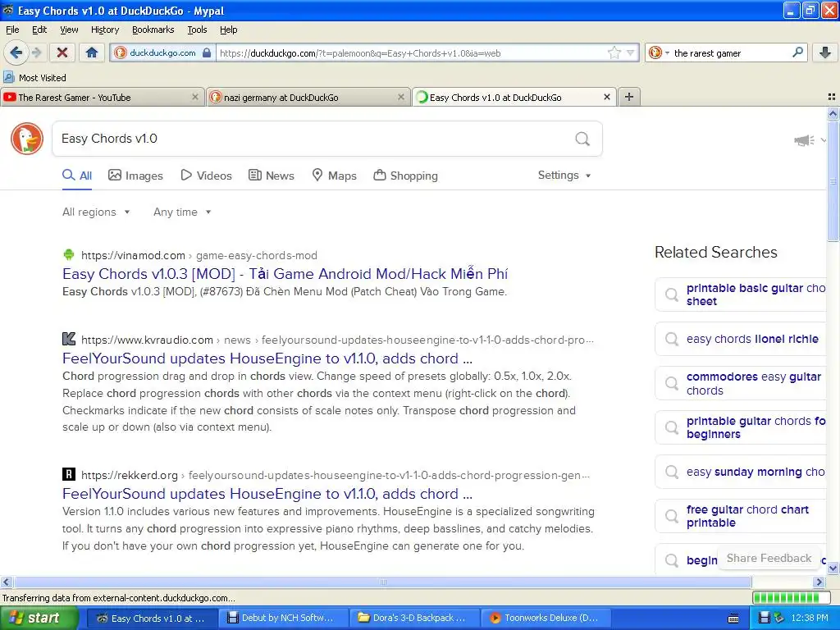Expand the All regions filter
Viewport: 840px width, 630px height.
click(x=96, y=212)
